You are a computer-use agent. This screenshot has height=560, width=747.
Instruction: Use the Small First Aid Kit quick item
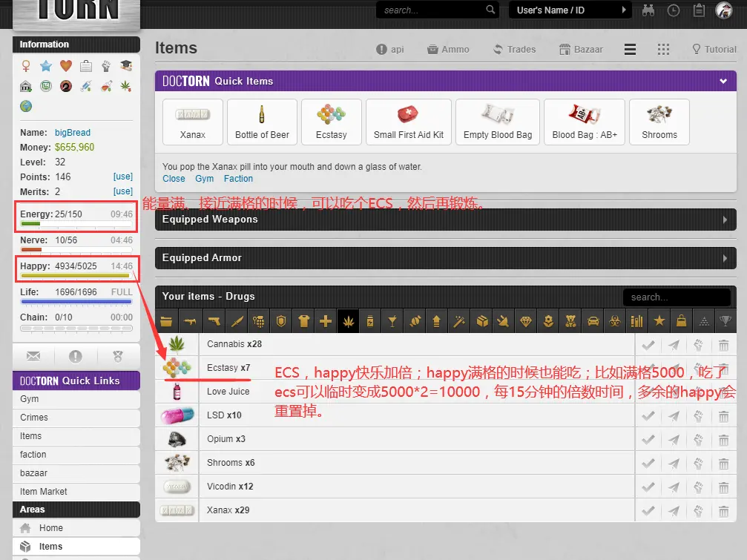coord(408,121)
